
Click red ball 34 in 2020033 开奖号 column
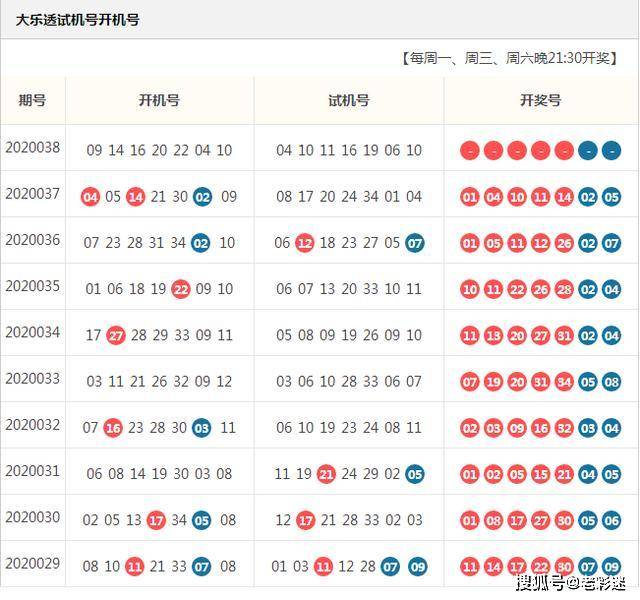564,382
